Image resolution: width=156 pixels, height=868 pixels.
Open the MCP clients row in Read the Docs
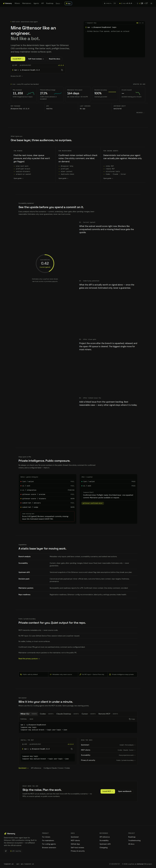point(108,750)
